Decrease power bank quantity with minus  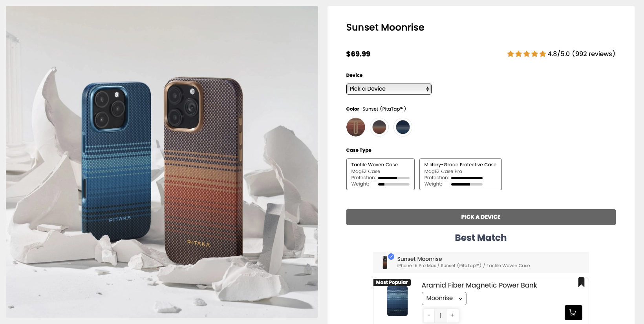click(x=429, y=315)
